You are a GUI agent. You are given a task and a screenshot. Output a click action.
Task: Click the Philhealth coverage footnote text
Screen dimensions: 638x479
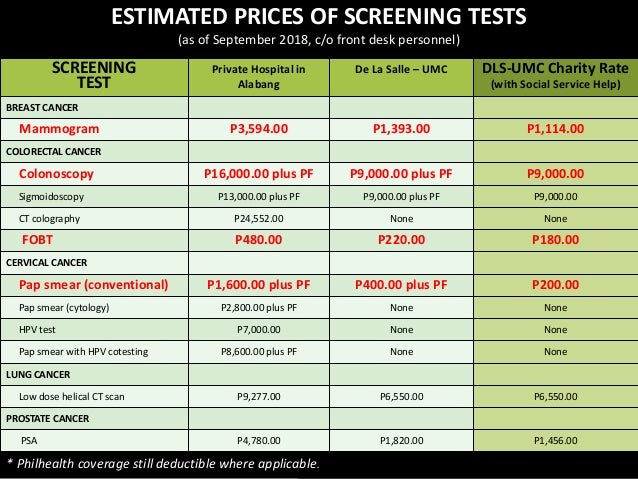click(164, 464)
